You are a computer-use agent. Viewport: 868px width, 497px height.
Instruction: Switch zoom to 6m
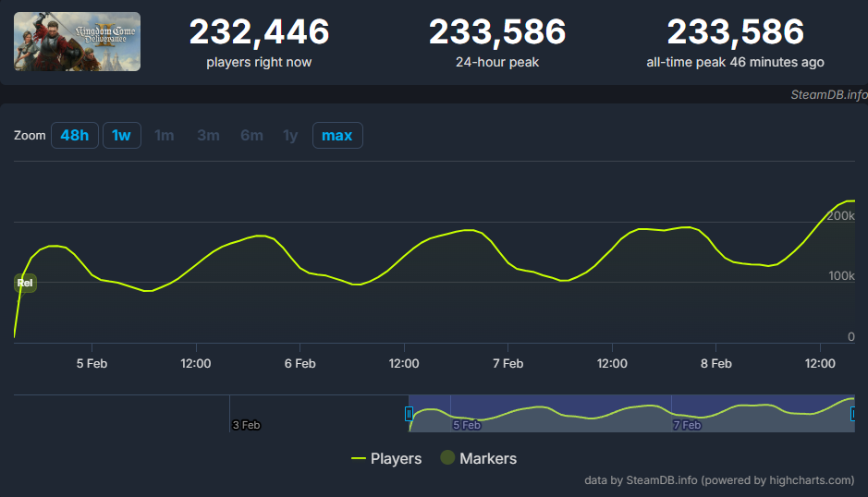251,136
